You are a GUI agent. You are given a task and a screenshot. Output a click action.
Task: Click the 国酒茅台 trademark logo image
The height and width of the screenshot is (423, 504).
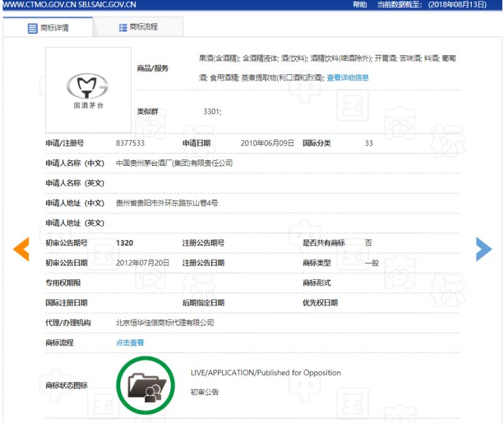88,90
